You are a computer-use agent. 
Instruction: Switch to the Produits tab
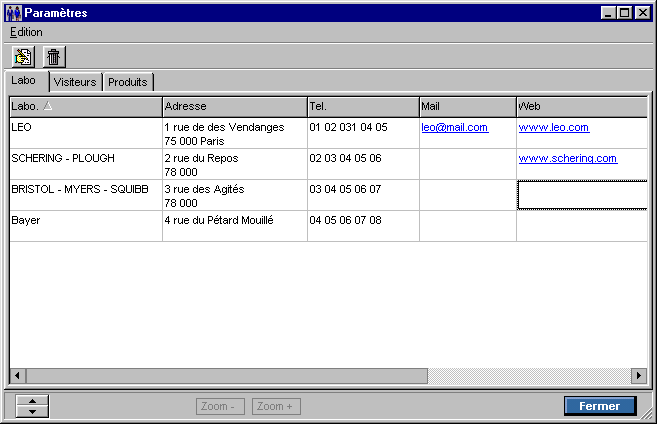128,82
